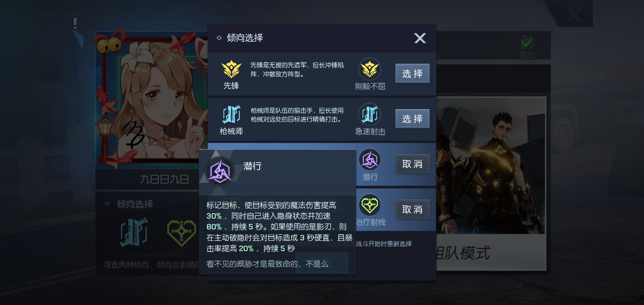Image resolution: width=644 pixels, height=305 pixels.
Task: Select the 枪械师 tendency with 选择
Action: [x=412, y=119]
